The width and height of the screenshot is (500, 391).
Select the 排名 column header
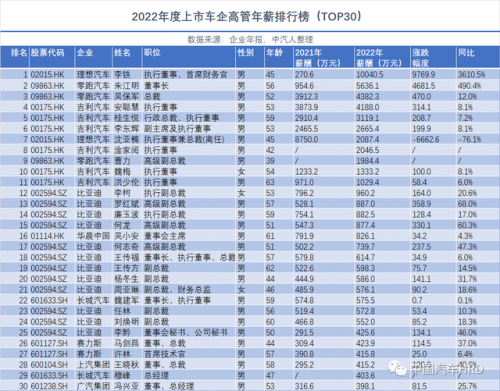pos(19,53)
